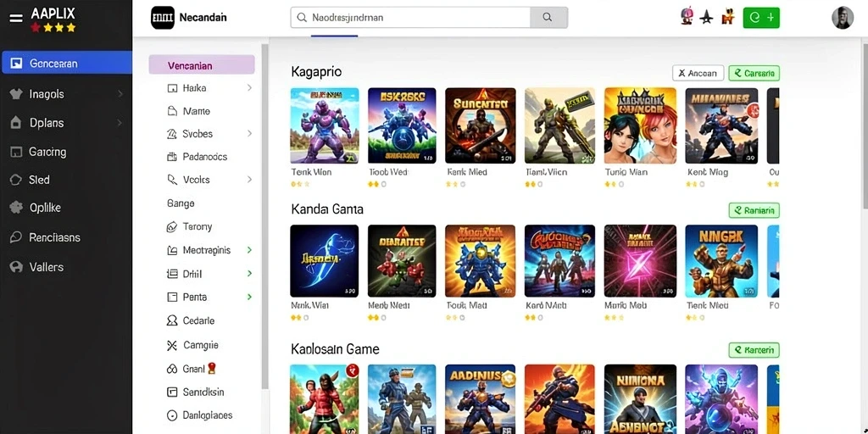The height and width of the screenshot is (434, 868).
Task: Click into the Naodtasjgndman search field
Action: (x=410, y=18)
